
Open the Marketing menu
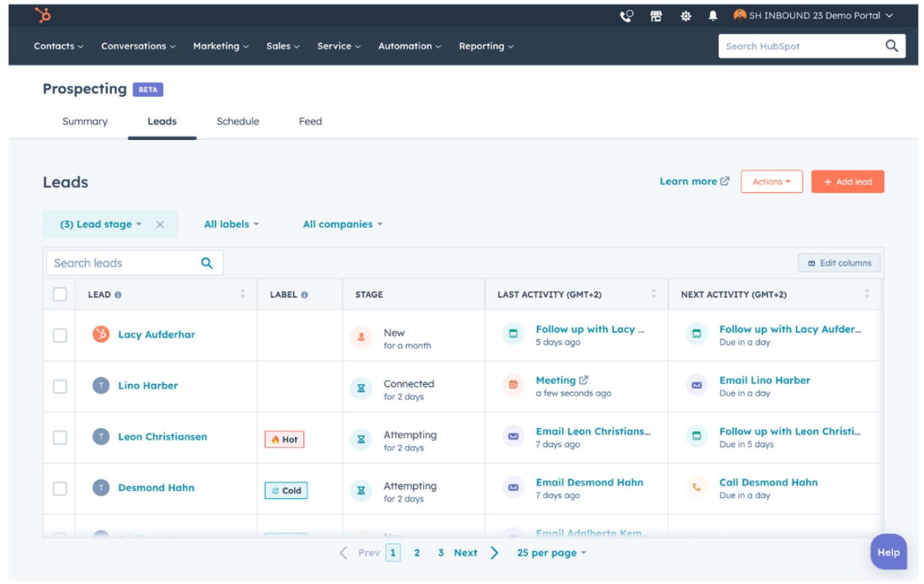pos(220,46)
